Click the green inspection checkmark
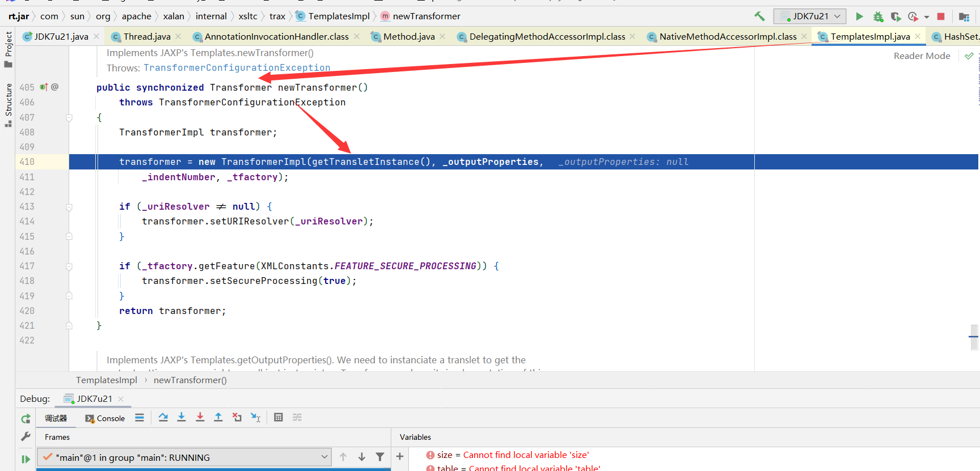Image resolution: width=980 pixels, height=471 pixels. point(969,56)
